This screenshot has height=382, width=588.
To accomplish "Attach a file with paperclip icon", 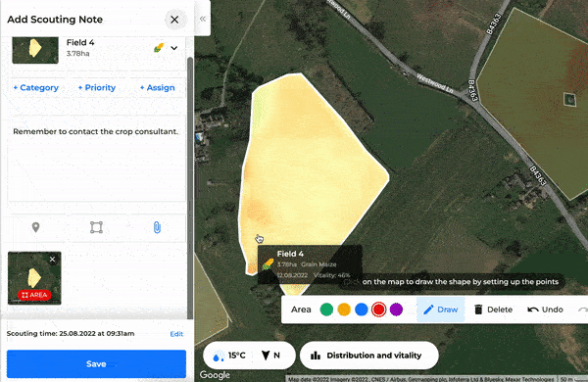I will (x=157, y=227).
